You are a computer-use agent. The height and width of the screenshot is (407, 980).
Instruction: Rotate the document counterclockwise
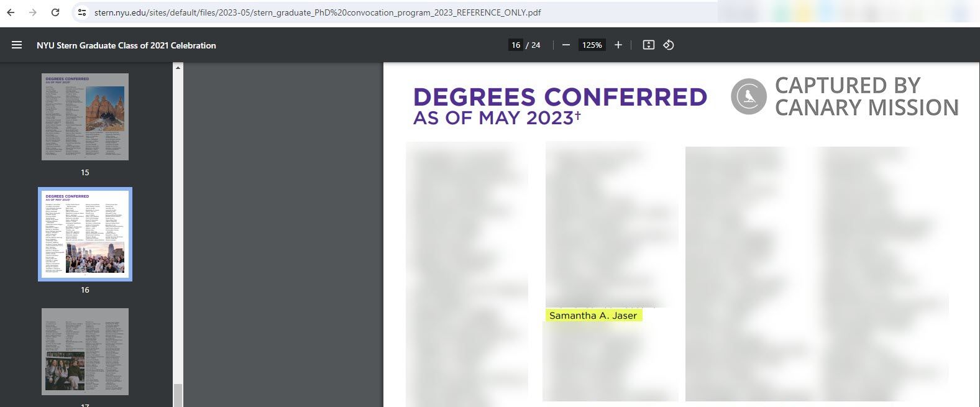point(669,45)
